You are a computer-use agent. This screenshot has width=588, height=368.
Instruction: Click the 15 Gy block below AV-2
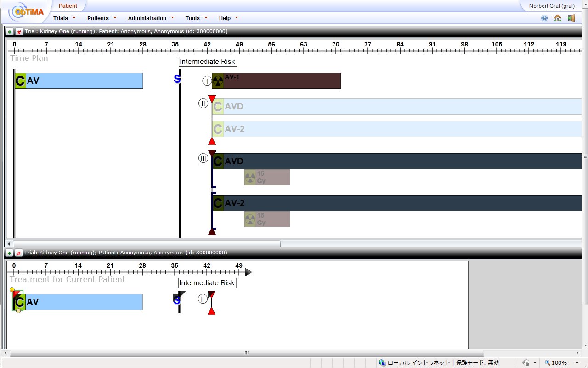click(x=267, y=219)
